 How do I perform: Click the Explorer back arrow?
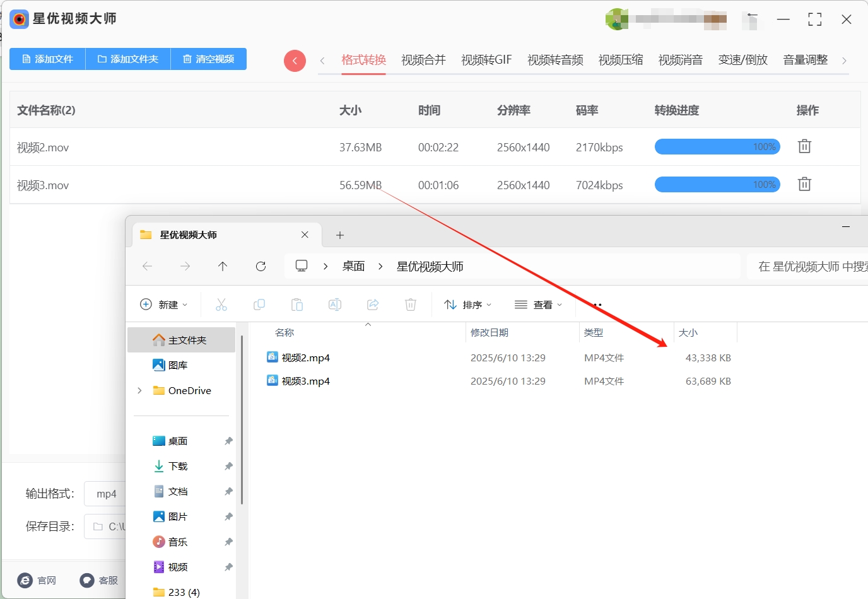pos(147,266)
